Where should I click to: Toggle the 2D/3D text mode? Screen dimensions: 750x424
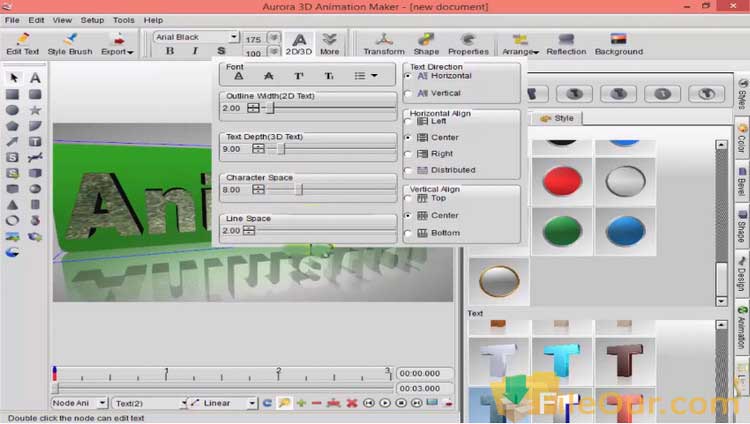pos(299,44)
